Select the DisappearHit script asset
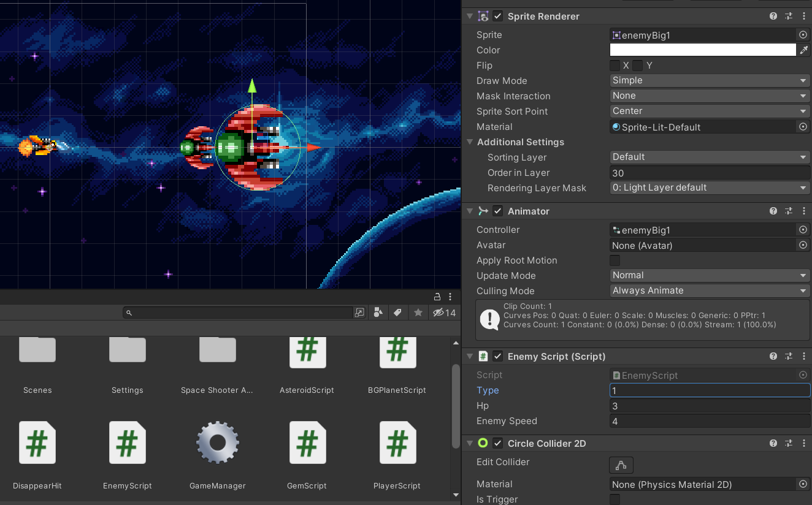The image size is (812, 505). (37, 442)
